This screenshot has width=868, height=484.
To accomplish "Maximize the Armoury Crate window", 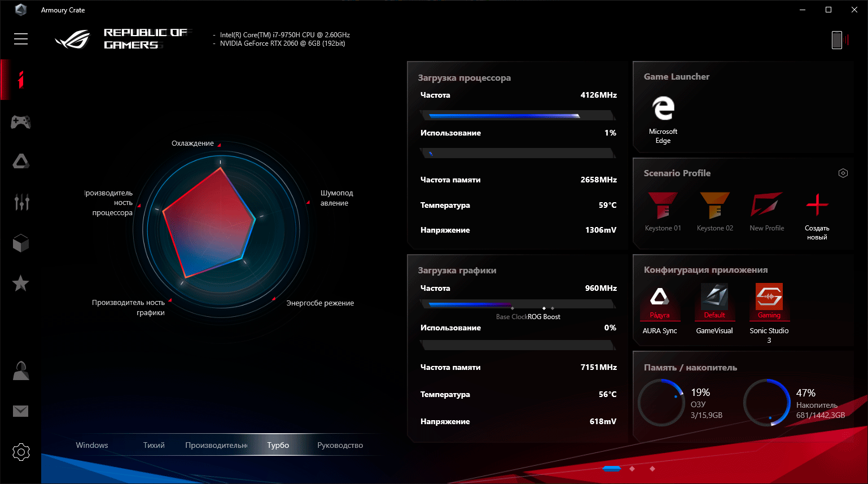I will coord(828,10).
